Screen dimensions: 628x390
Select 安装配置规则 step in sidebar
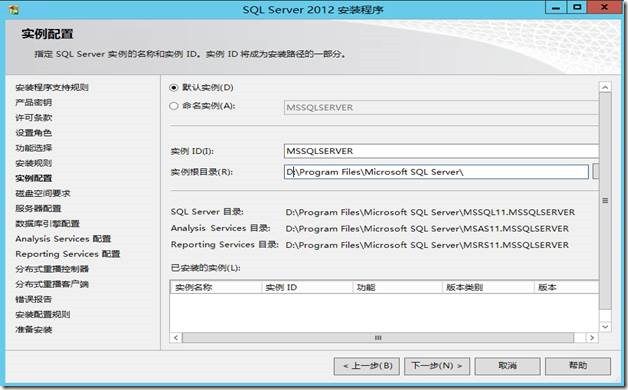click(x=42, y=314)
